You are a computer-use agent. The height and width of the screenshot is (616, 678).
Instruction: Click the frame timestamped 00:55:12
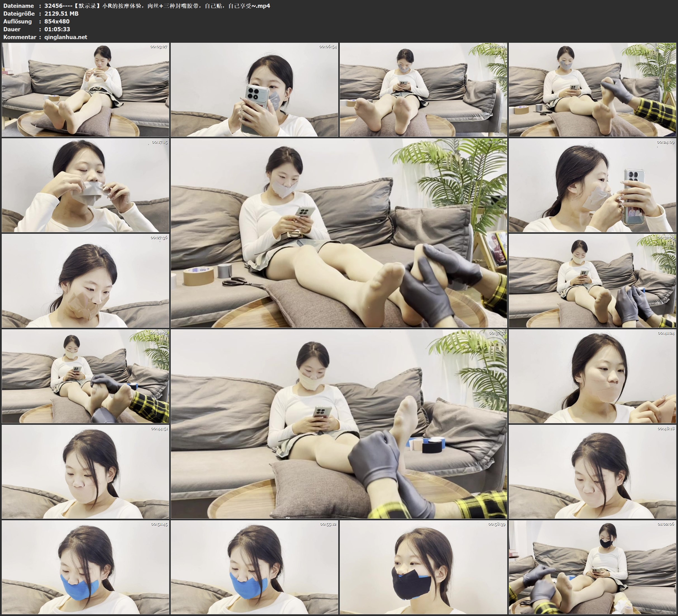254,567
